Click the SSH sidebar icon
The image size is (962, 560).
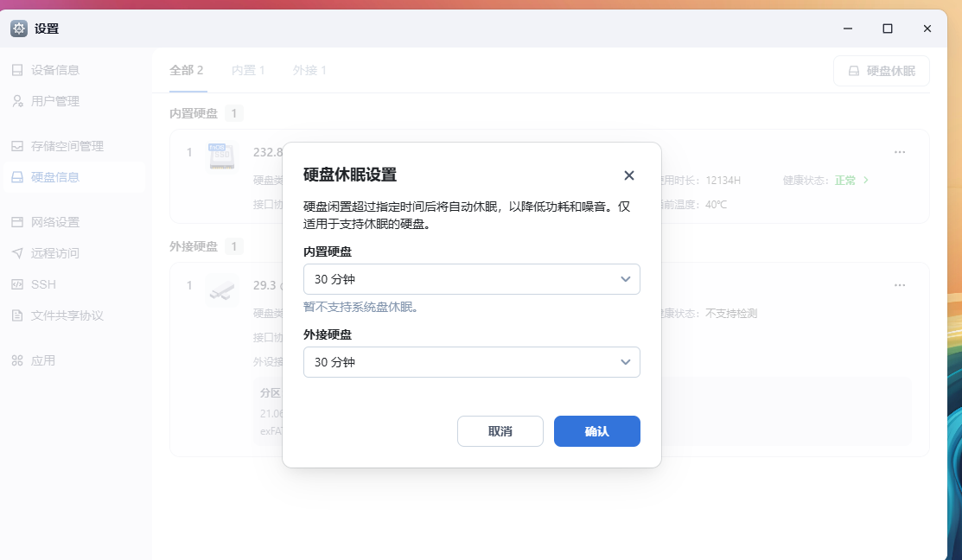click(x=17, y=284)
